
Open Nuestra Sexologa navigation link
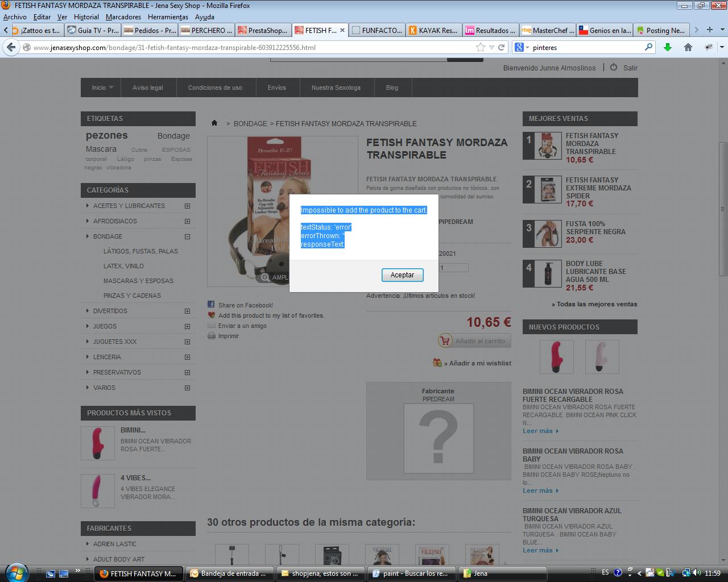point(336,88)
